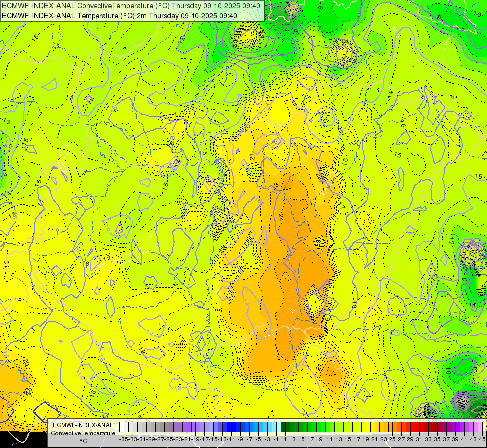Click the Temperature 2m title line

pyautogui.click(x=119, y=16)
